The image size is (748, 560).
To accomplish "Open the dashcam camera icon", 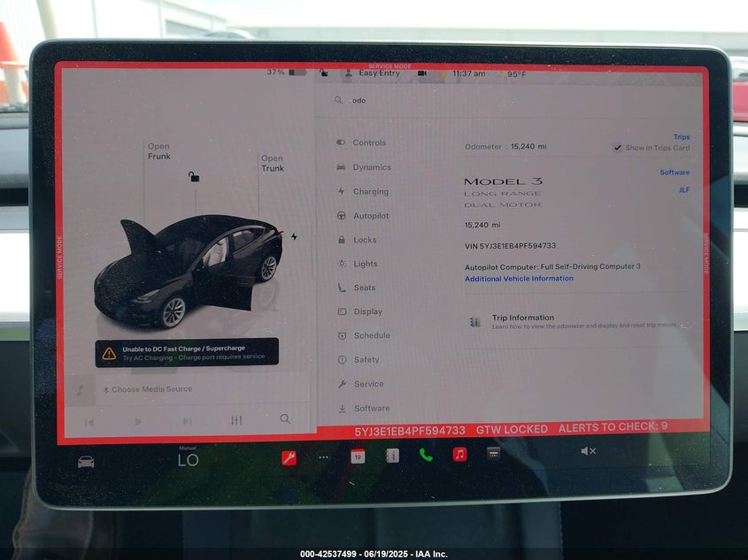I will 422,73.
